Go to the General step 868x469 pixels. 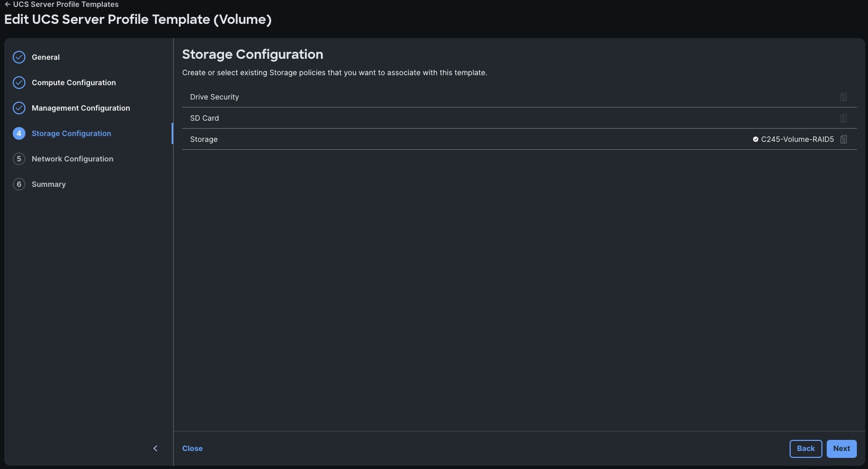[46, 57]
